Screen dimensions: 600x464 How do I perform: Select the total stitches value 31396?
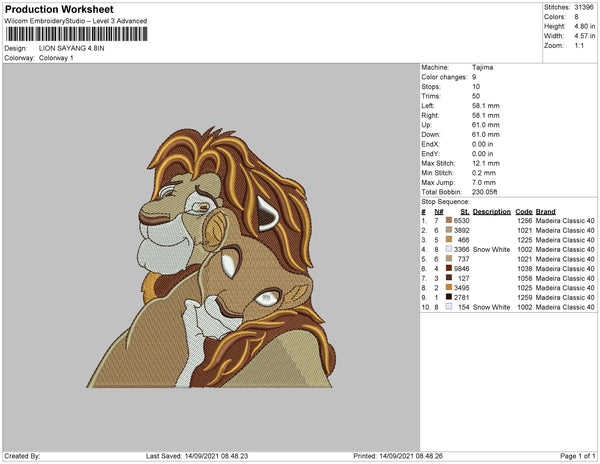pyautogui.click(x=584, y=7)
